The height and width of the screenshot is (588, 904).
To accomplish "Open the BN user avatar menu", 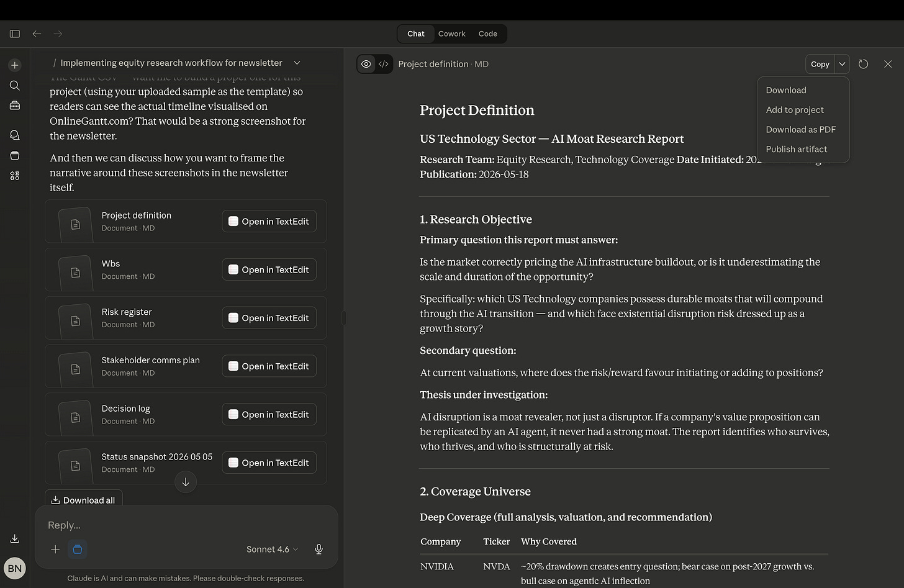I will pos(15,568).
